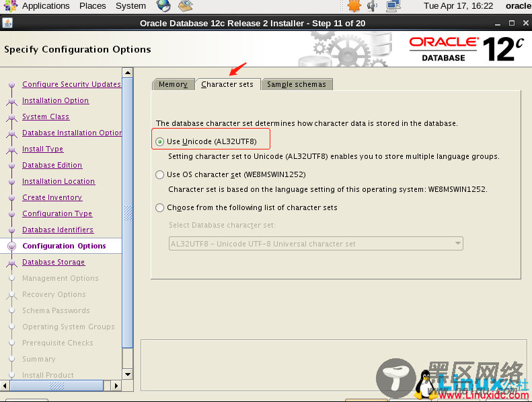Go to Installation Option step
Viewport: 532px width, 402px height.
click(x=56, y=100)
